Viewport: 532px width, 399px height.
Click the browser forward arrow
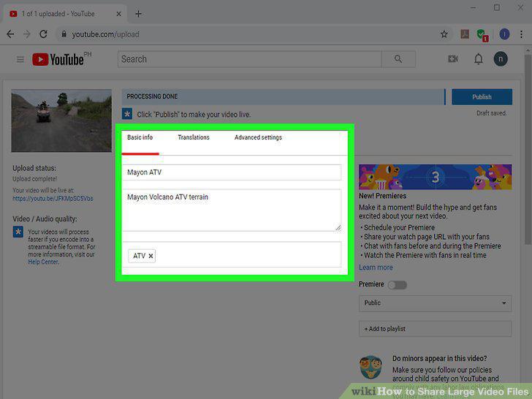(x=27, y=34)
